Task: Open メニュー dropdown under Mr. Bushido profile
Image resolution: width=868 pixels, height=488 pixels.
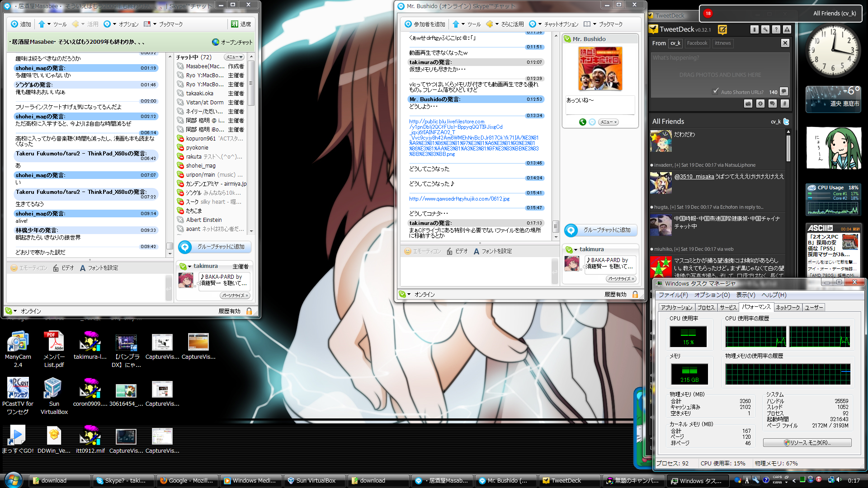Action: (608, 122)
